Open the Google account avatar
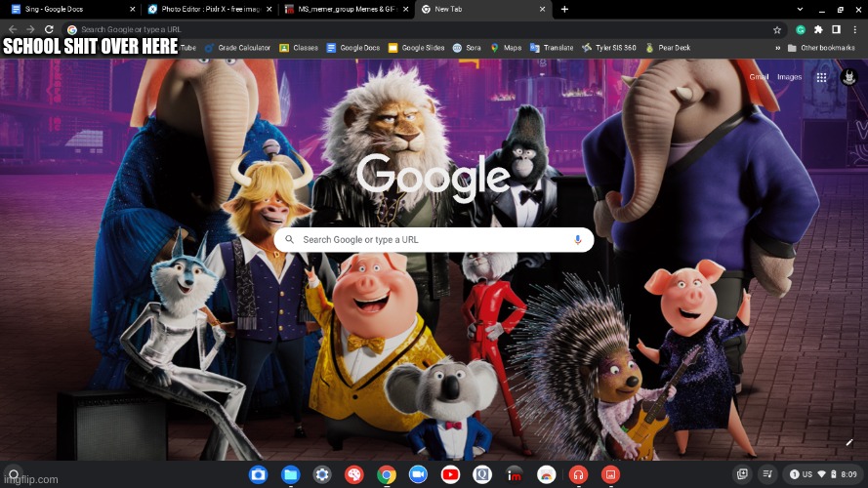This screenshot has height=488, width=868. pyautogui.click(x=849, y=77)
